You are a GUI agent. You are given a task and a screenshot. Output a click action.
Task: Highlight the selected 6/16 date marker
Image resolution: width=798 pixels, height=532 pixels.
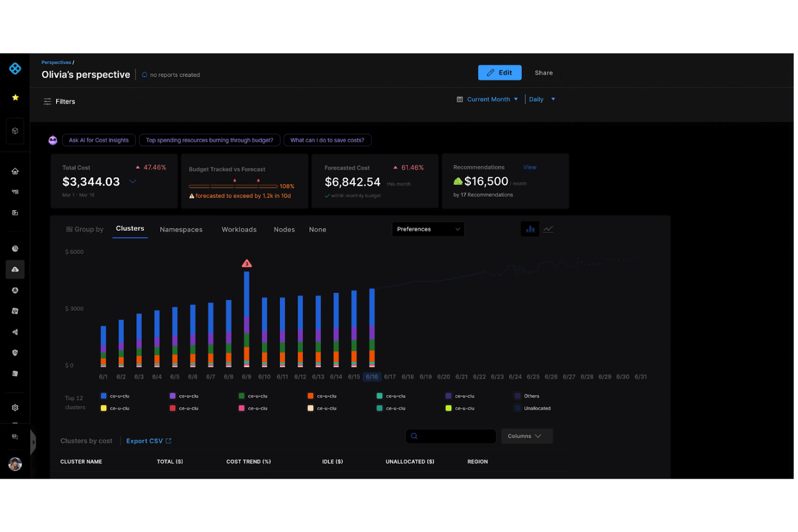pyautogui.click(x=372, y=377)
